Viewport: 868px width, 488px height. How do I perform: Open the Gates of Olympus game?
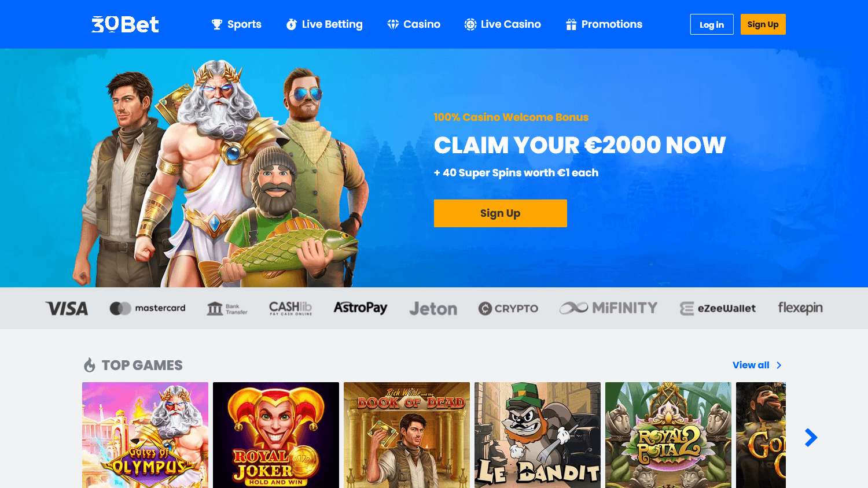145,435
